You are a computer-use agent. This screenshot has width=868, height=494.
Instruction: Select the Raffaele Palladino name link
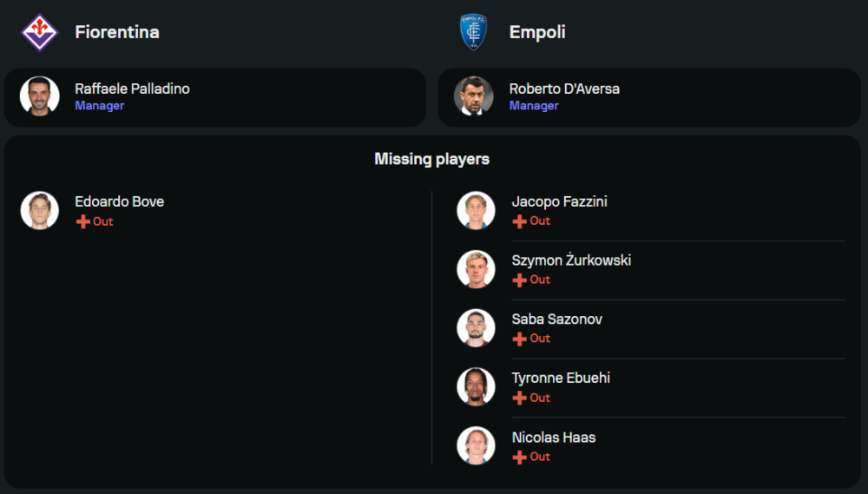click(132, 89)
